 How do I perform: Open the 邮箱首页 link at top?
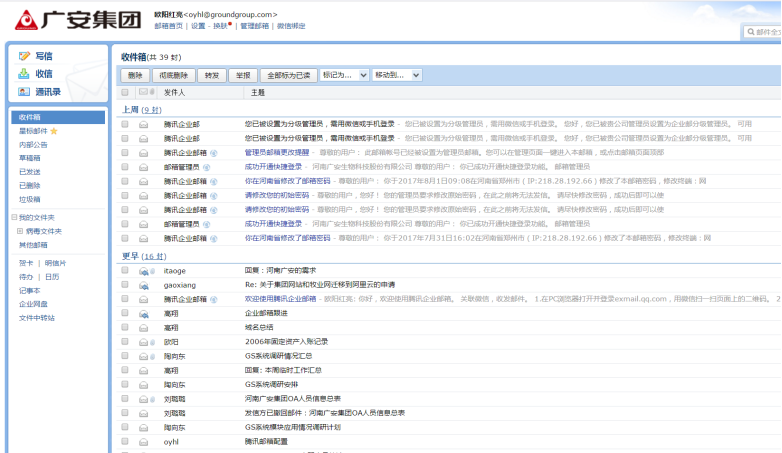click(x=169, y=26)
